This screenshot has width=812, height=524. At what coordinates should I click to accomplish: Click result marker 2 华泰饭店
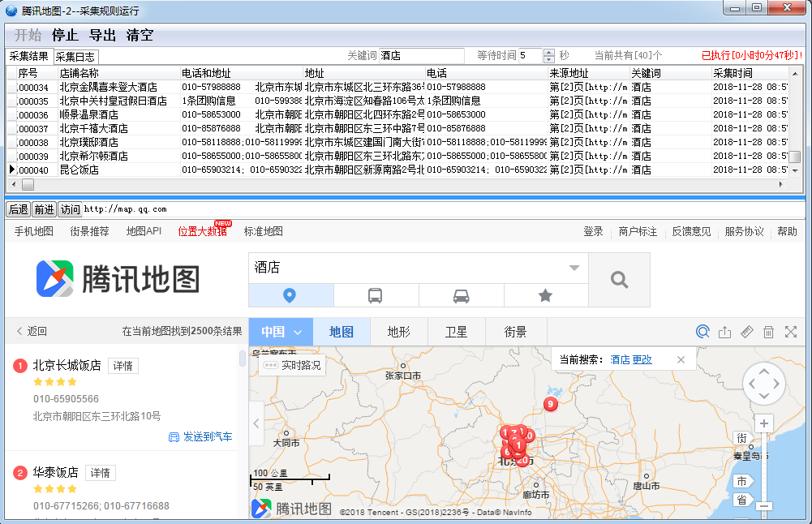click(19, 473)
